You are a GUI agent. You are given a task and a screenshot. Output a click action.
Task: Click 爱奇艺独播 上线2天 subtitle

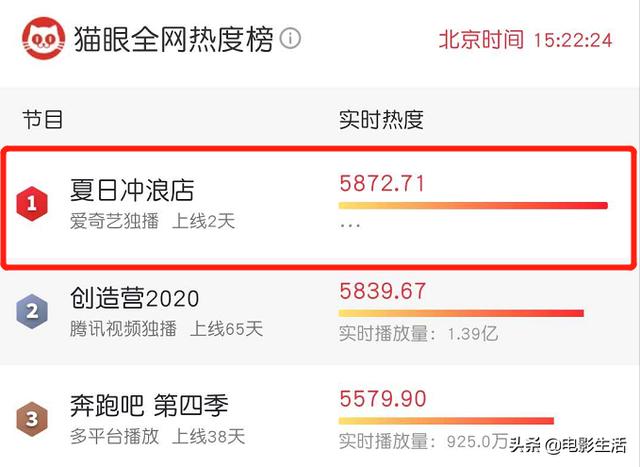tap(153, 222)
